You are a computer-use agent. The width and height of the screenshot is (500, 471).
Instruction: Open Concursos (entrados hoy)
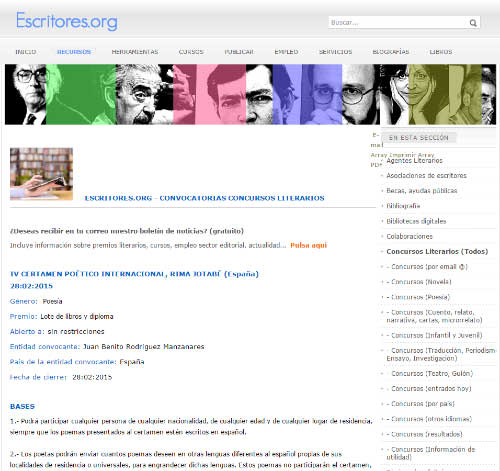pos(429,389)
